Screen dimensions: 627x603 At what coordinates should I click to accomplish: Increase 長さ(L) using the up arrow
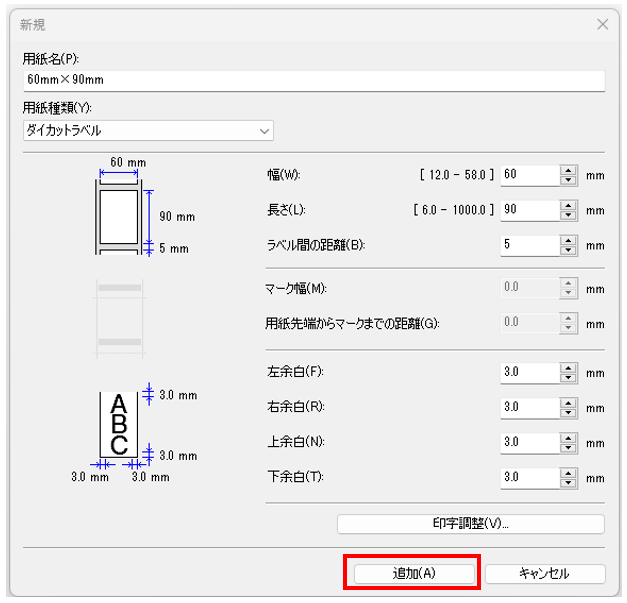pyautogui.click(x=569, y=205)
